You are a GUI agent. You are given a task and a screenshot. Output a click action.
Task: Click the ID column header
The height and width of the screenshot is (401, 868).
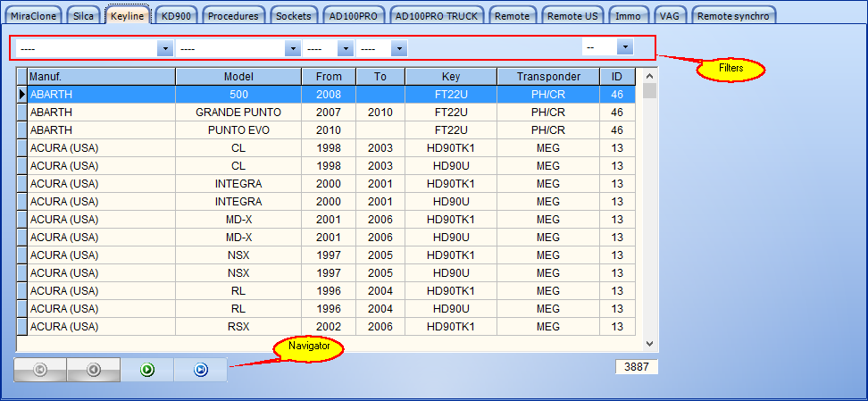[x=617, y=77]
